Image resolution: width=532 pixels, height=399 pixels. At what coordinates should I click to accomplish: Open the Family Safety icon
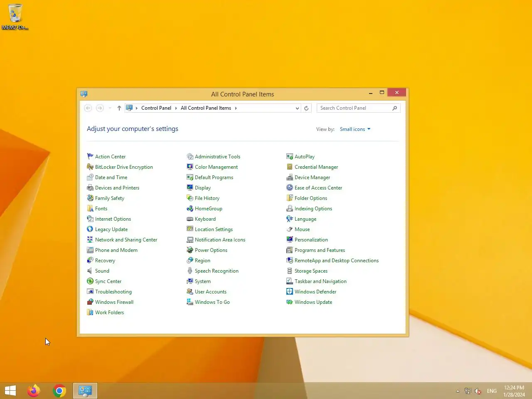(90, 198)
